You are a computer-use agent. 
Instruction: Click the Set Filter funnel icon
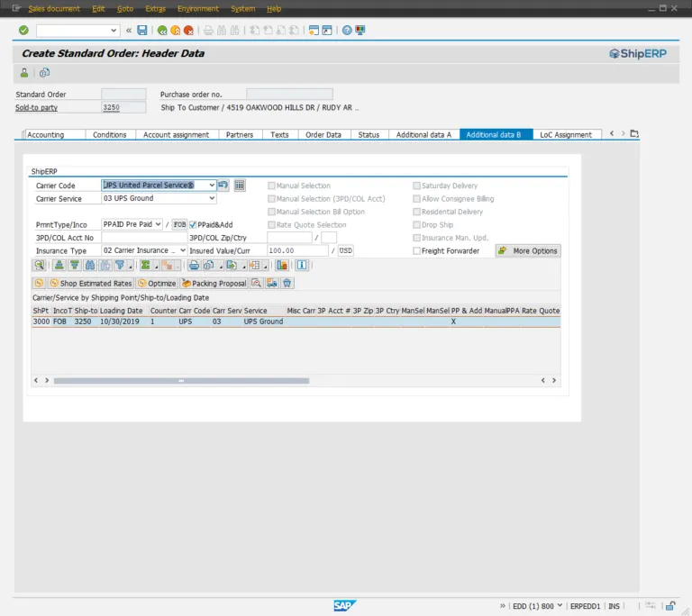119,265
